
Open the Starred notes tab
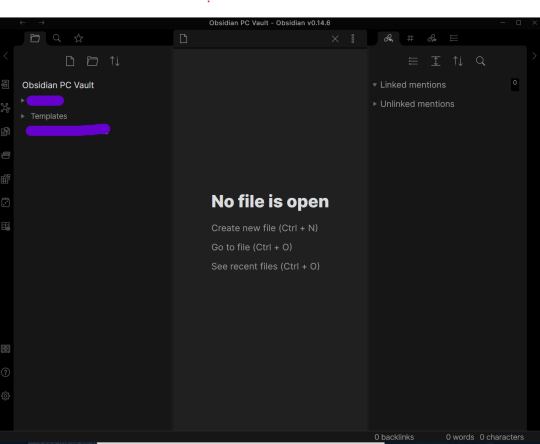pos(79,38)
